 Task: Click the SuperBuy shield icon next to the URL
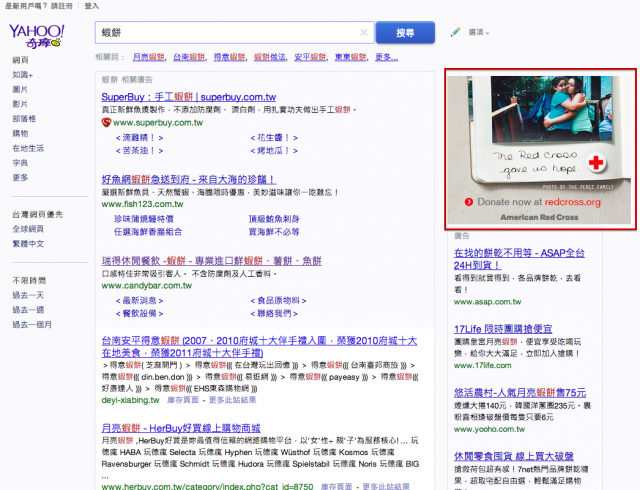coord(106,122)
